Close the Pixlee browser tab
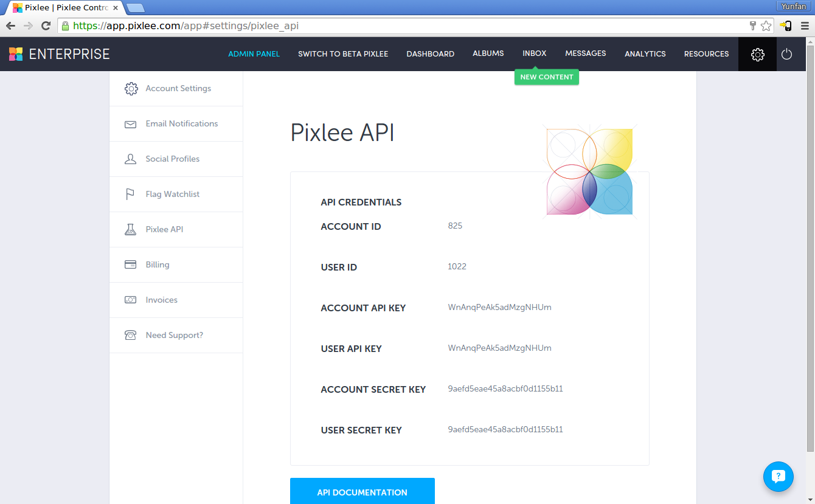 click(x=116, y=8)
